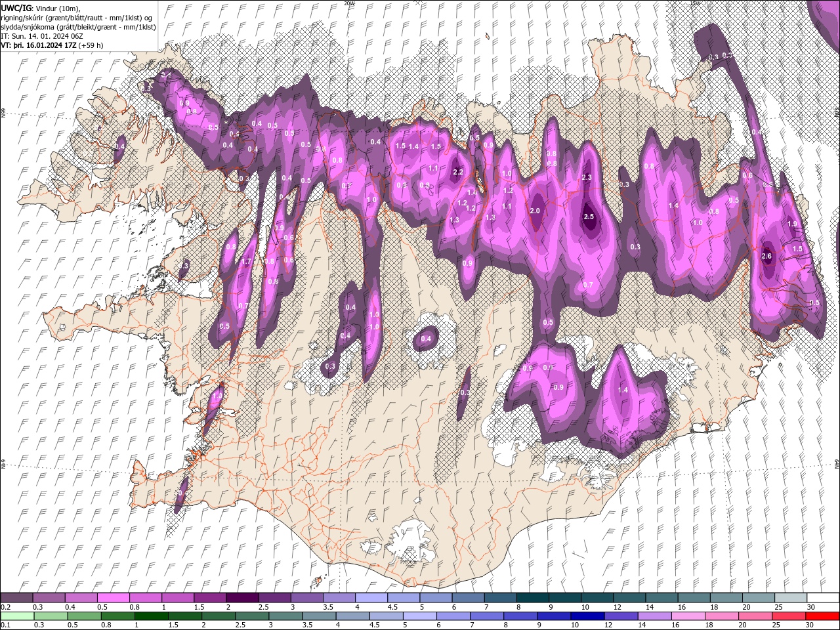
Task: Click the '2.5' snowfall value on the map
Action: click(589, 217)
